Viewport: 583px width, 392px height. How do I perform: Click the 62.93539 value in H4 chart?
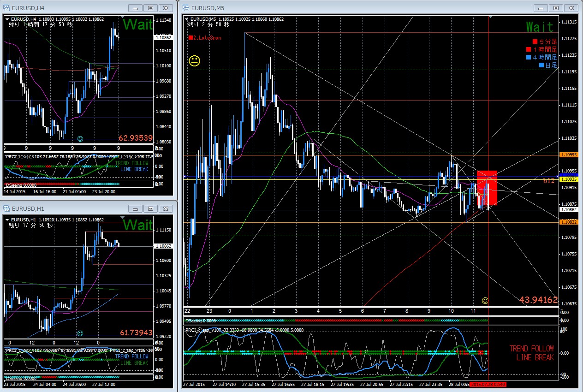click(x=136, y=138)
